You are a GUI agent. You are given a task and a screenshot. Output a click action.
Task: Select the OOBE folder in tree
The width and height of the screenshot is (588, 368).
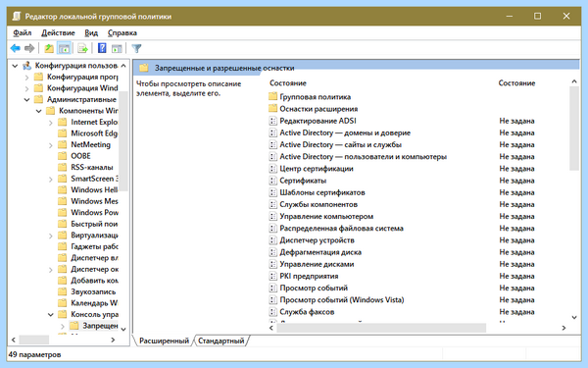pos(74,156)
